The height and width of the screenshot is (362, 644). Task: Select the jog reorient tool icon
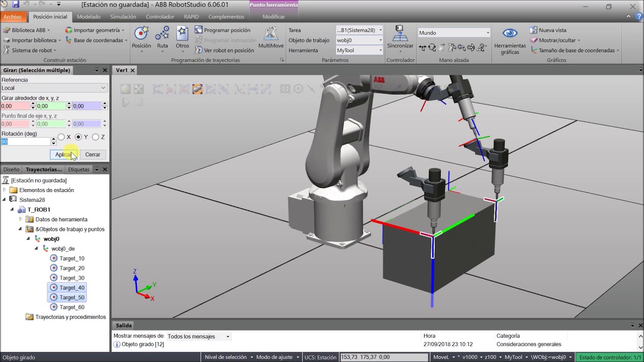click(x=471, y=48)
